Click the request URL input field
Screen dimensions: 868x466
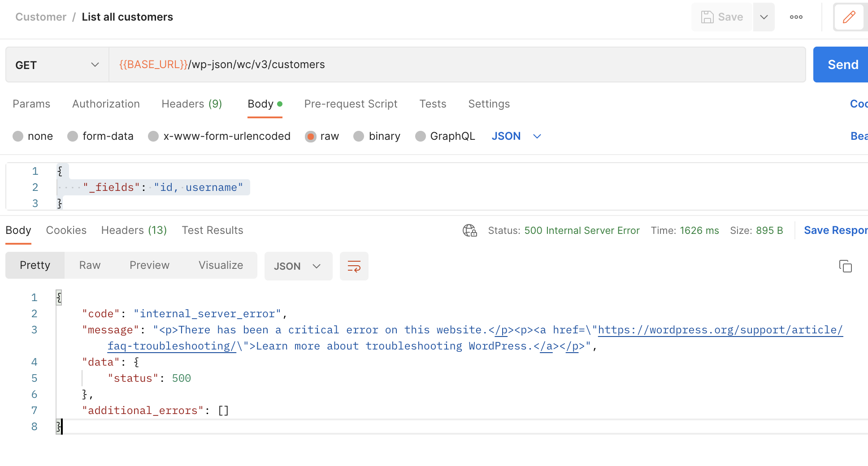(457, 65)
